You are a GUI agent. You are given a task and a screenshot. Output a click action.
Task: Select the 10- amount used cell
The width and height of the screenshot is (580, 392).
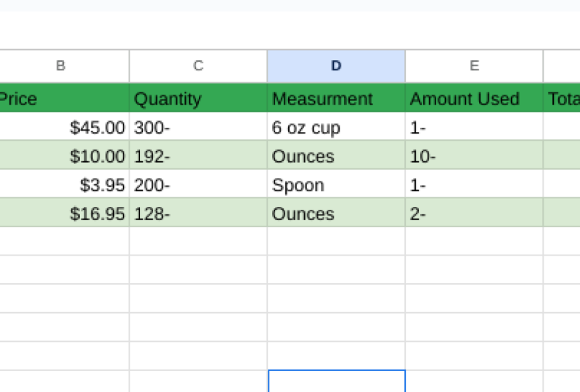474,156
